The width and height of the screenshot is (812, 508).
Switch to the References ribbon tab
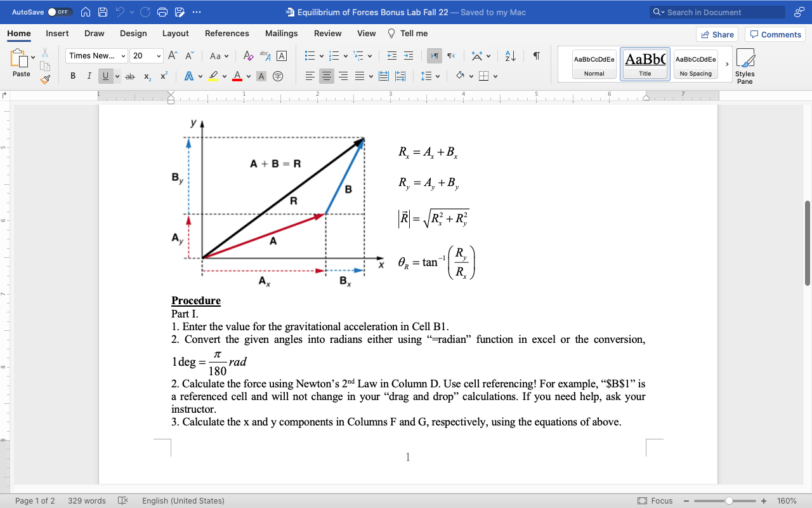coord(227,33)
